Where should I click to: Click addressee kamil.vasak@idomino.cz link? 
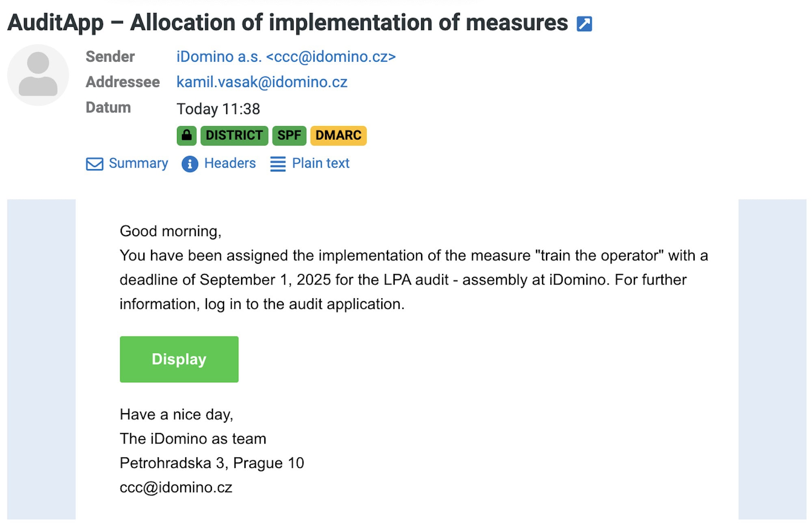[262, 82]
